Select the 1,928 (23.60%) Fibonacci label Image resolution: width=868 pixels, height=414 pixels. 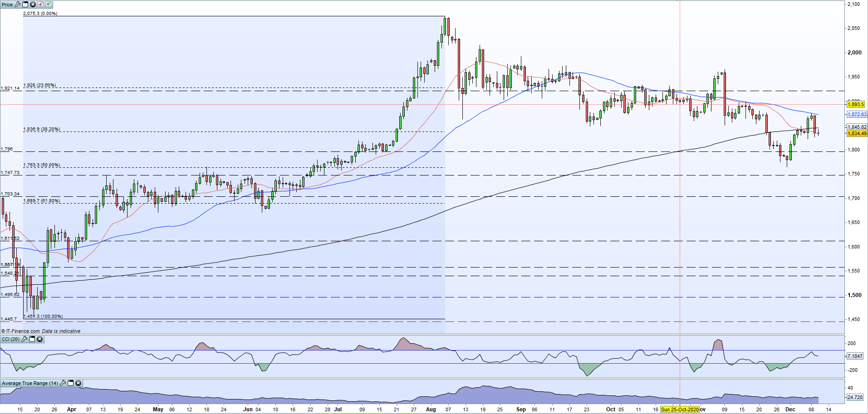[x=40, y=85]
